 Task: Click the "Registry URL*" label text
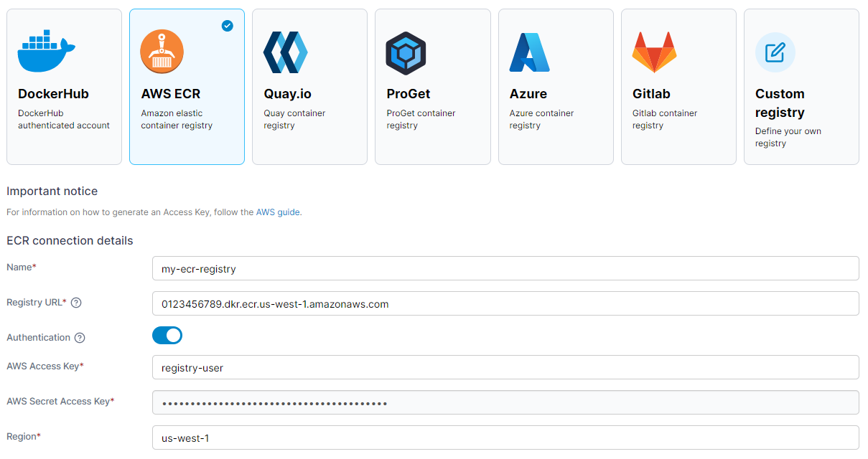tap(37, 303)
